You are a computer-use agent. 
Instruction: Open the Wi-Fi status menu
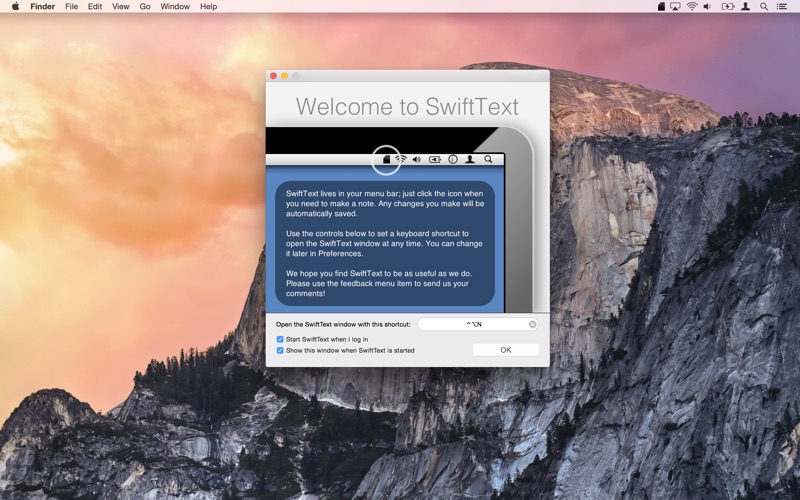click(692, 7)
